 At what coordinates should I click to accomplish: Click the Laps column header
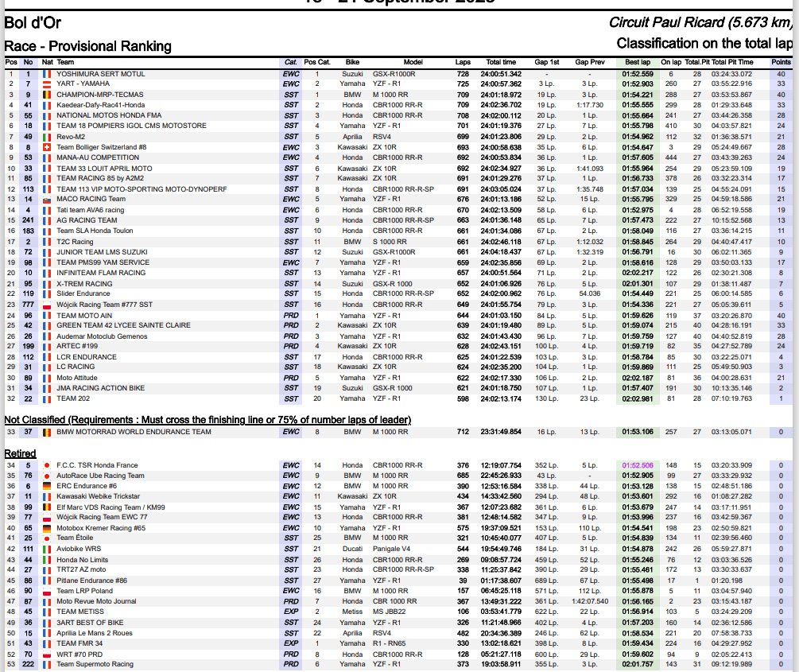(x=463, y=62)
